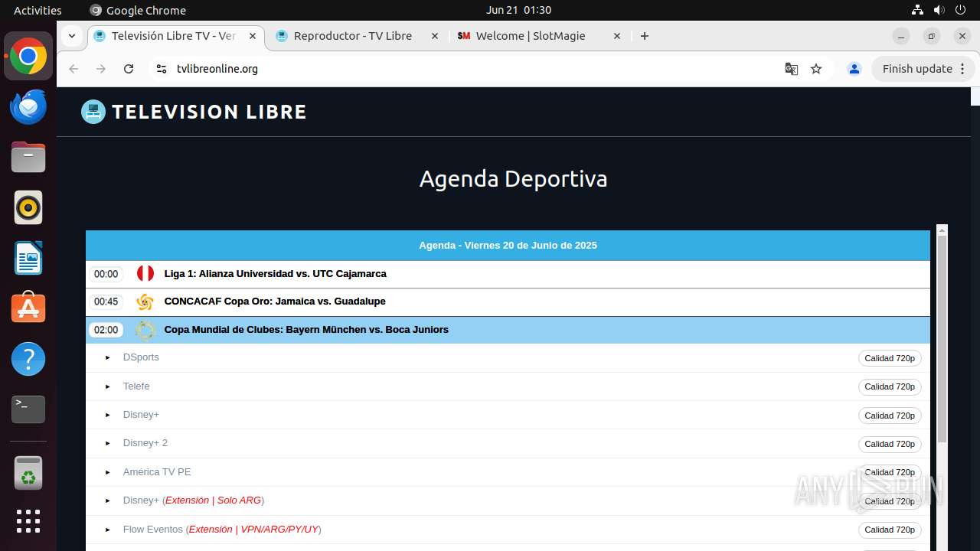Expand the Disney+ 2 stream arrow
Viewport: 980px width, 551px height.
107,443
